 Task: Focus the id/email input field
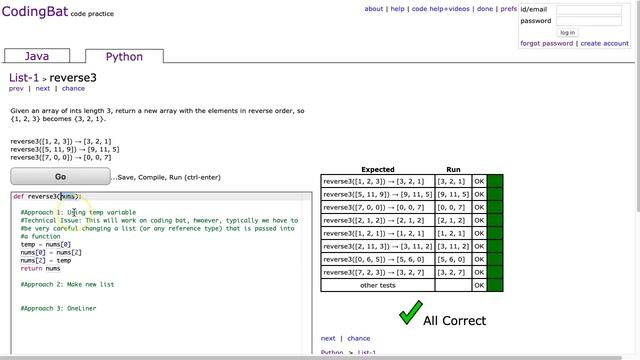pyautogui.click(x=589, y=9)
